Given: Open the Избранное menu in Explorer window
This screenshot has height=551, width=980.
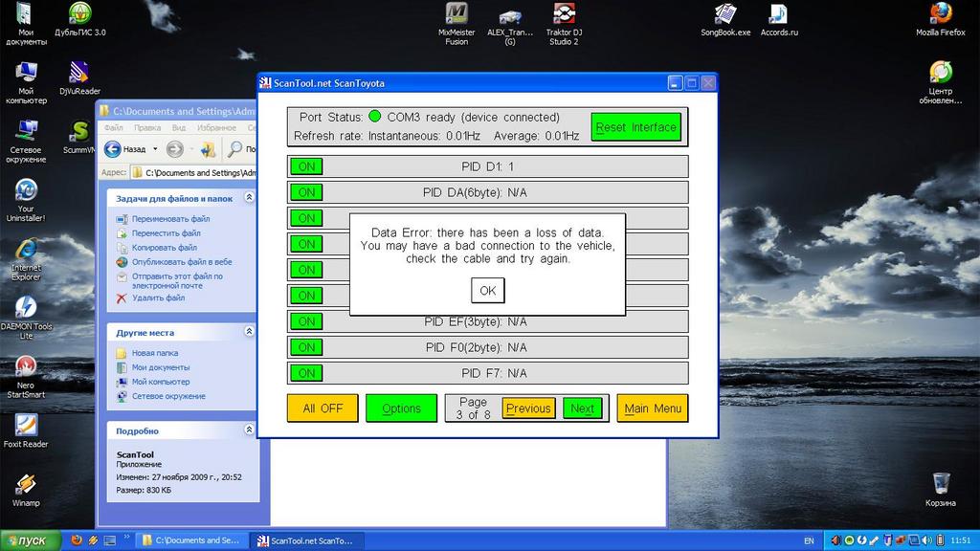Looking at the screenshot, I should click(x=216, y=127).
